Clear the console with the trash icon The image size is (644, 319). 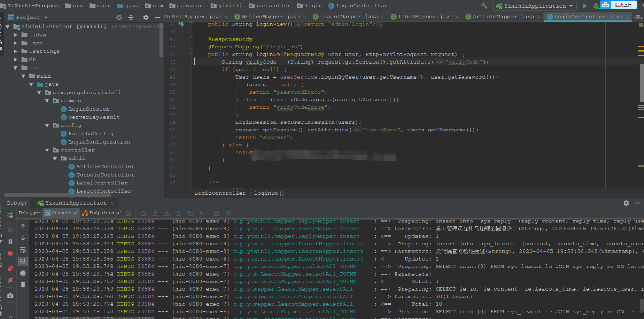point(23,285)
